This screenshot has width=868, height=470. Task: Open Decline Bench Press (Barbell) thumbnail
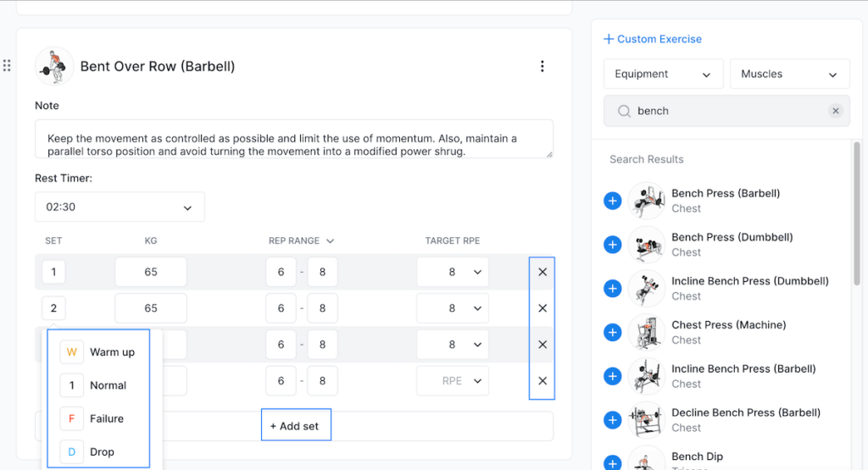point(647,420)
